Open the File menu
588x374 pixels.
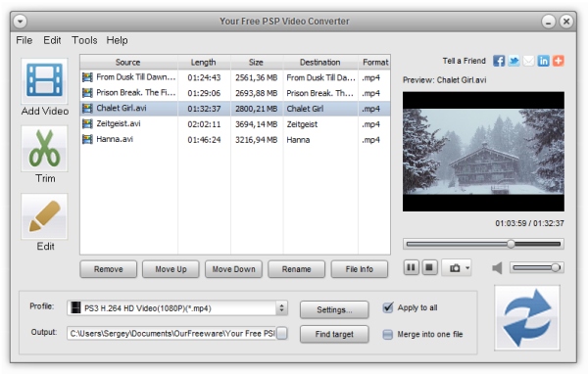tap(24, 40)
